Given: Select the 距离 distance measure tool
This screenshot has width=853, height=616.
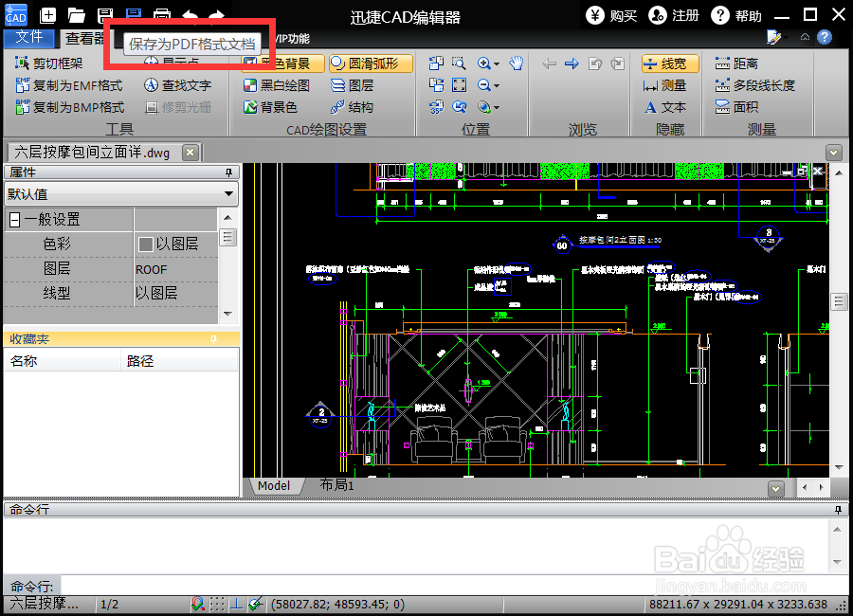Looking at the screenshot, I should (736, 63).
